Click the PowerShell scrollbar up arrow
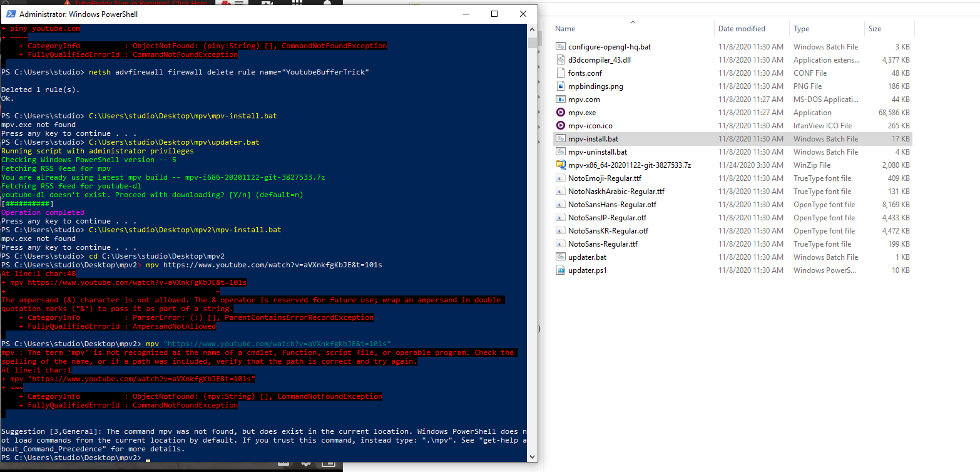The height and width of the screenshot is (472, 980). click(x=532, y=29)
